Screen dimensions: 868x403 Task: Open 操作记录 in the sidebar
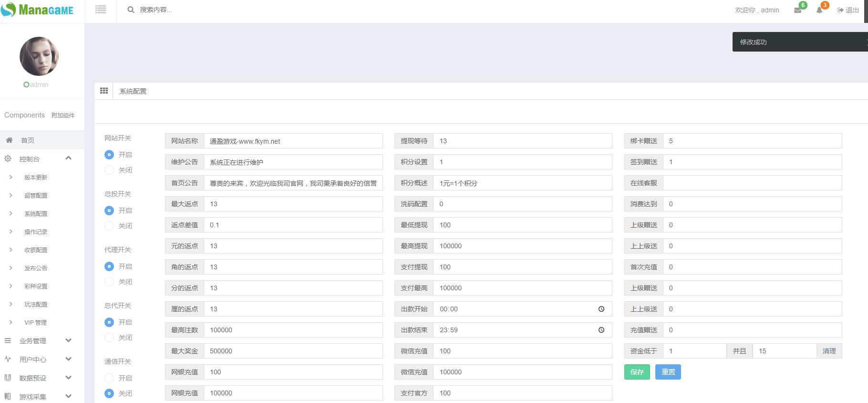coord(36,232)
